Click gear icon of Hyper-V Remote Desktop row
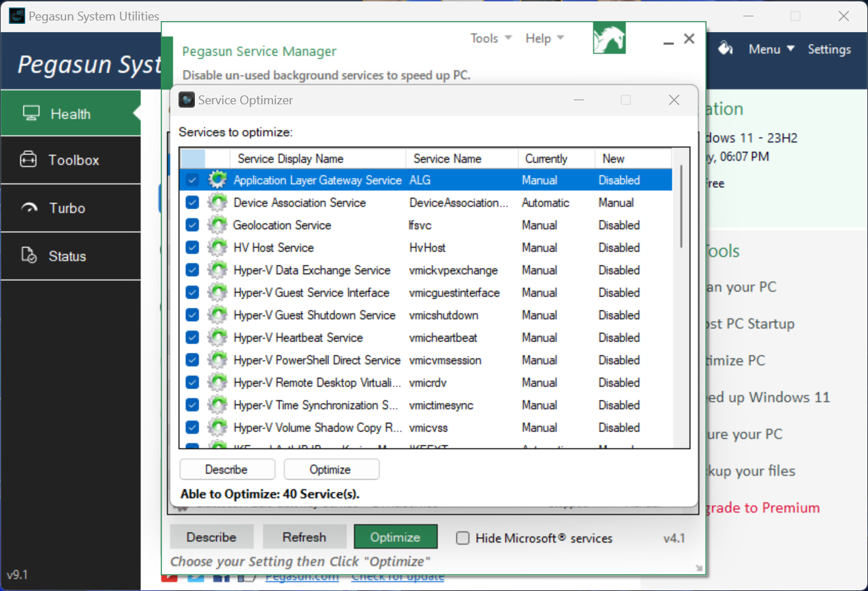The height and width of the screenshot is (591, 868). (x=217, y=382)
